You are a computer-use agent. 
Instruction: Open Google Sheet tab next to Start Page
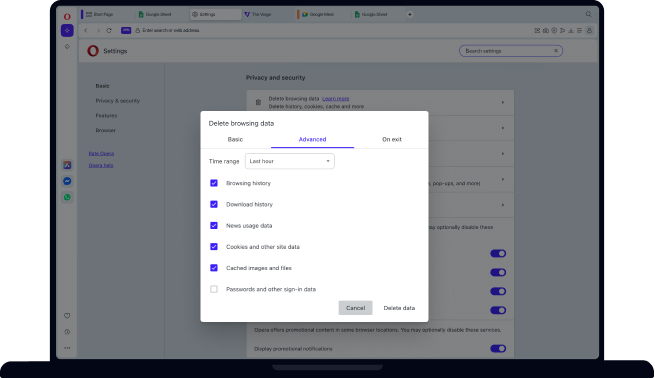tap(162, 14)
